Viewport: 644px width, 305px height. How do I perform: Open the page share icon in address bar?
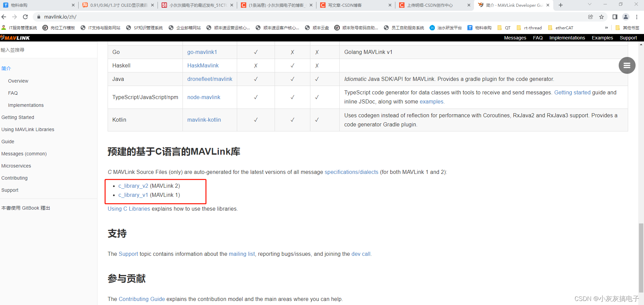pos(590,17)
